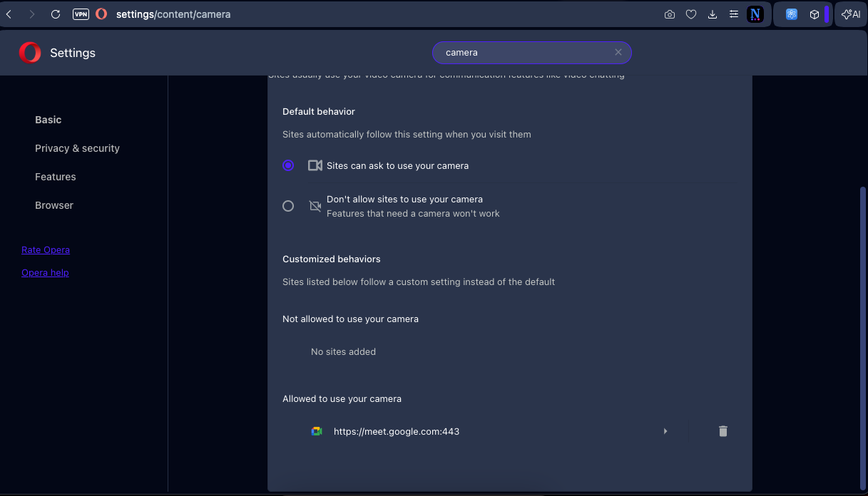Expand meet.google.com site details arrow

665,431
